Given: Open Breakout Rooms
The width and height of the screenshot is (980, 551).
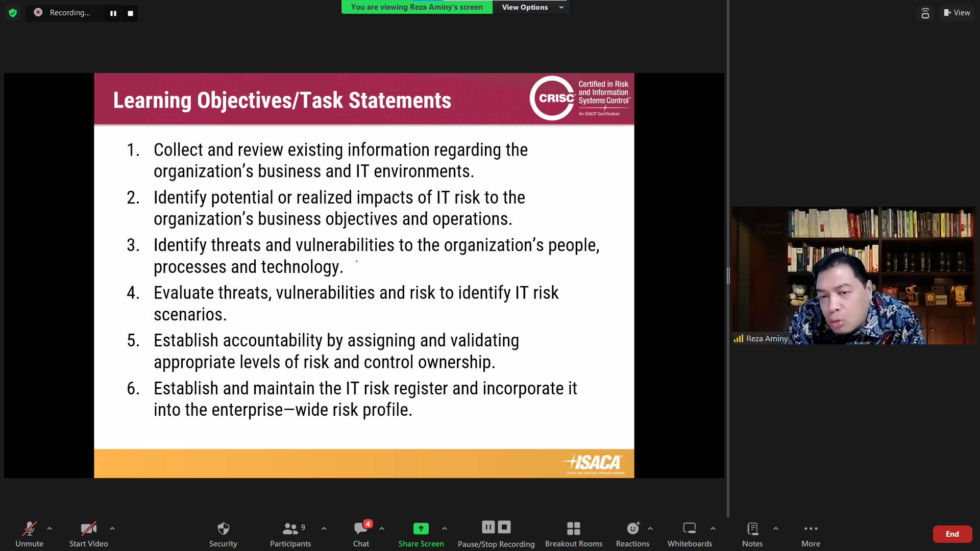Looking at the screenshot, I should pos(573,529).
